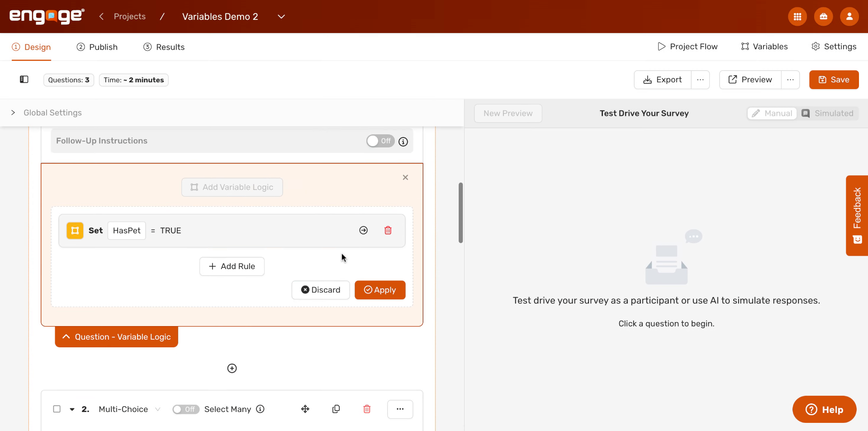Click the Questions: 3 badge
Image resolution: width=868 pixels, height=431 pixels.
pyautogui.click(x=69, y=80)
